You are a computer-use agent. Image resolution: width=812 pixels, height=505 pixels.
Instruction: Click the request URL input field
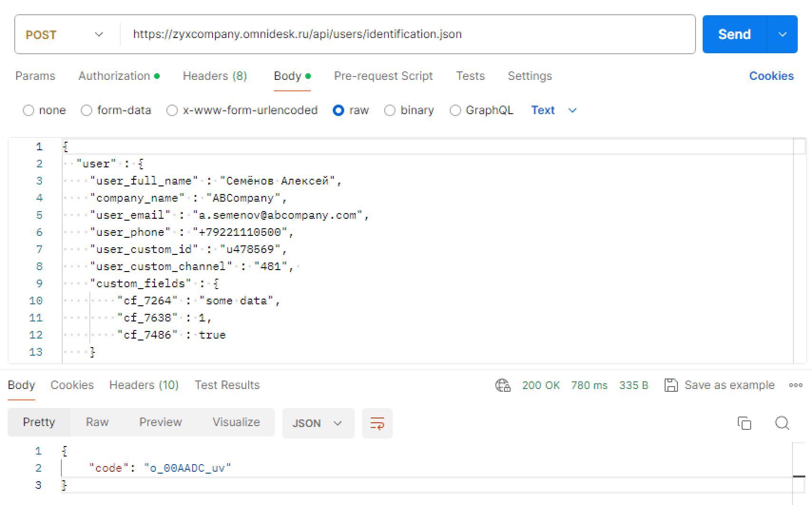[x=408, y=34]
